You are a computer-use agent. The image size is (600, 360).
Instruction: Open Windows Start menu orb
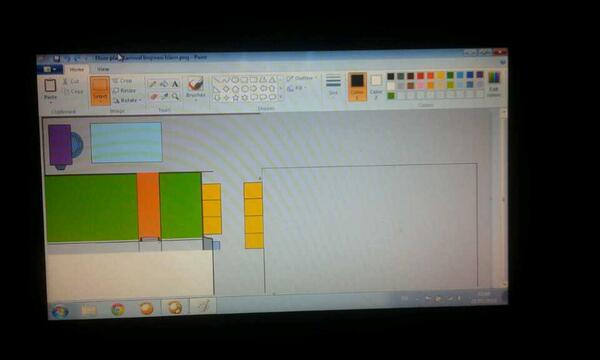point(60,312)
